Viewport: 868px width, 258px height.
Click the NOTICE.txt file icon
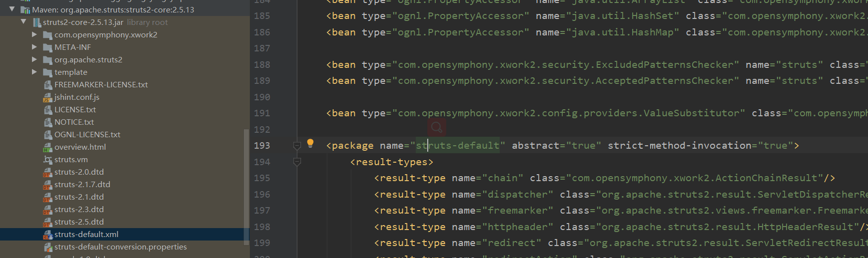click(48, 122)
